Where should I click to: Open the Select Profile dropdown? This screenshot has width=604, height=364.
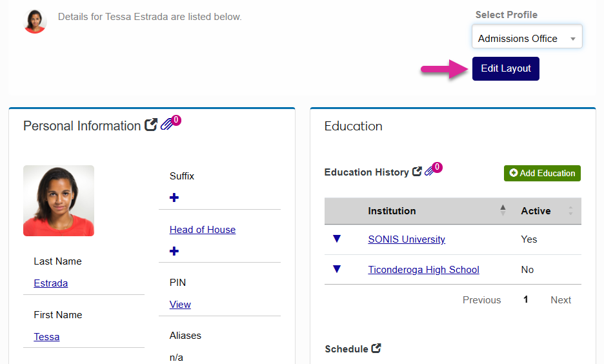tap(527, 38)
